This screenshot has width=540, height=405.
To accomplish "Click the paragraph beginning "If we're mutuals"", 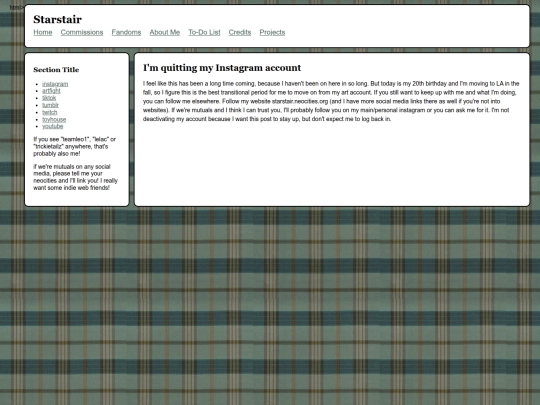I will point(76,177).
